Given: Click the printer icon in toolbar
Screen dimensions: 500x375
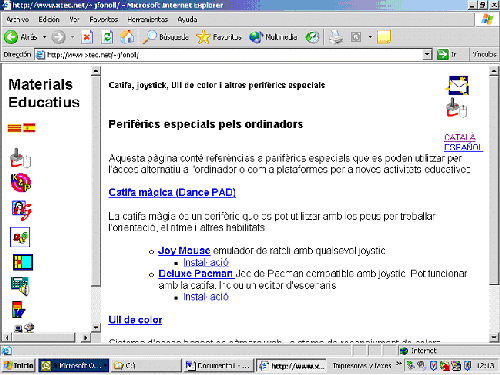Looking at the screenshot, I should coord(336,37).
